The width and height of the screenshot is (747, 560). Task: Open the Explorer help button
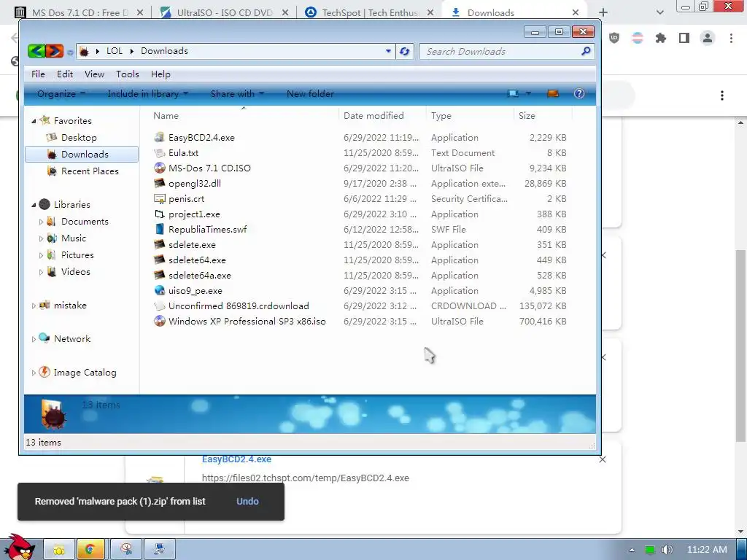click(x=578, y=93)
